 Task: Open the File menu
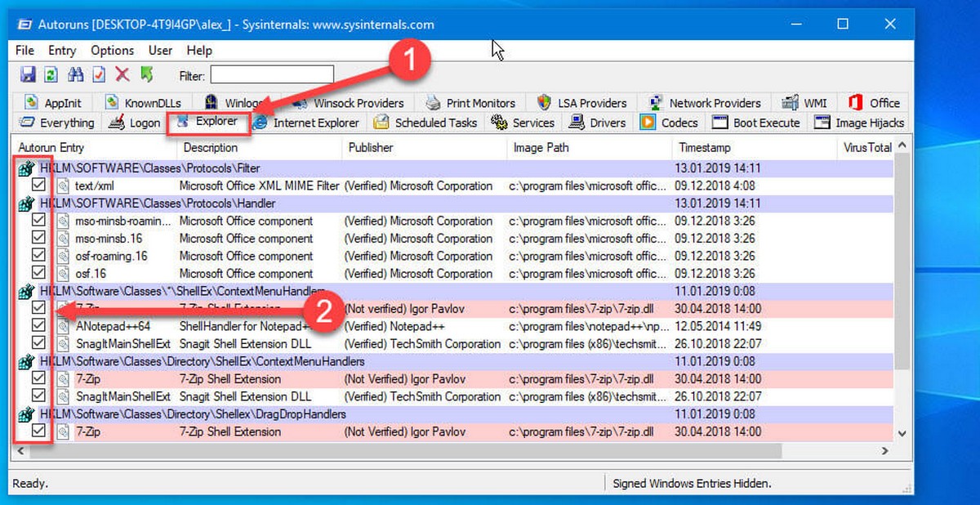click(x=24, y=51)
